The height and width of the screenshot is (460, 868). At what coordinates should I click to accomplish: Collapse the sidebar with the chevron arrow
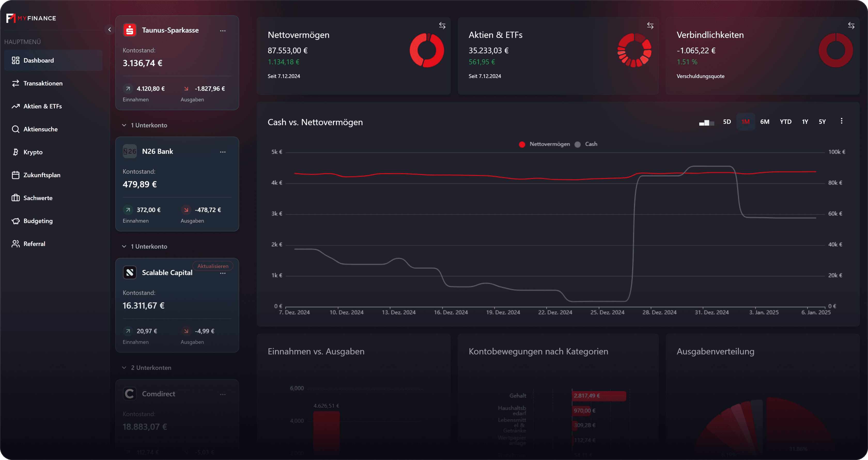[x=110, y=30]
